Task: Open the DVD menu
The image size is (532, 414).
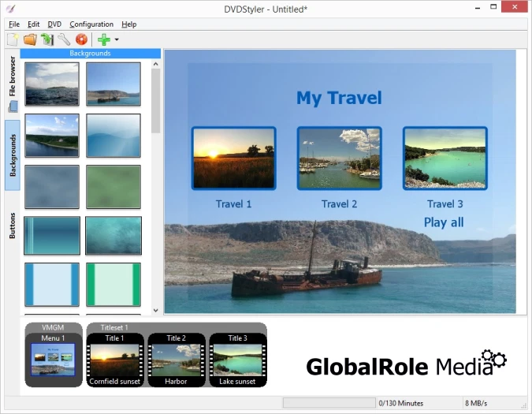Action: click(54, 24)
